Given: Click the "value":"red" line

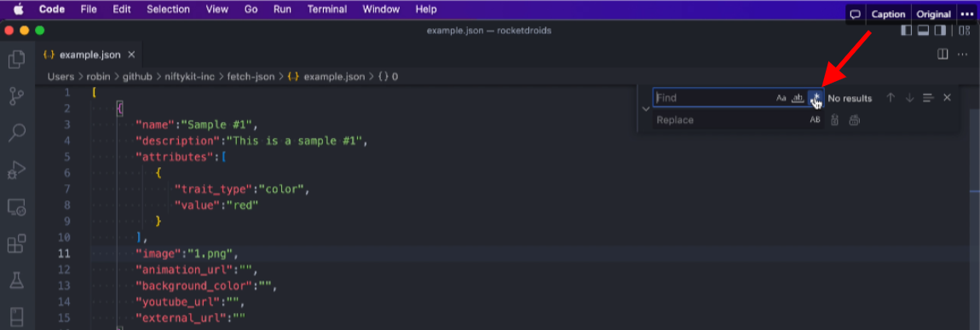Looking at the screenshot, I should tap(216, 205).
